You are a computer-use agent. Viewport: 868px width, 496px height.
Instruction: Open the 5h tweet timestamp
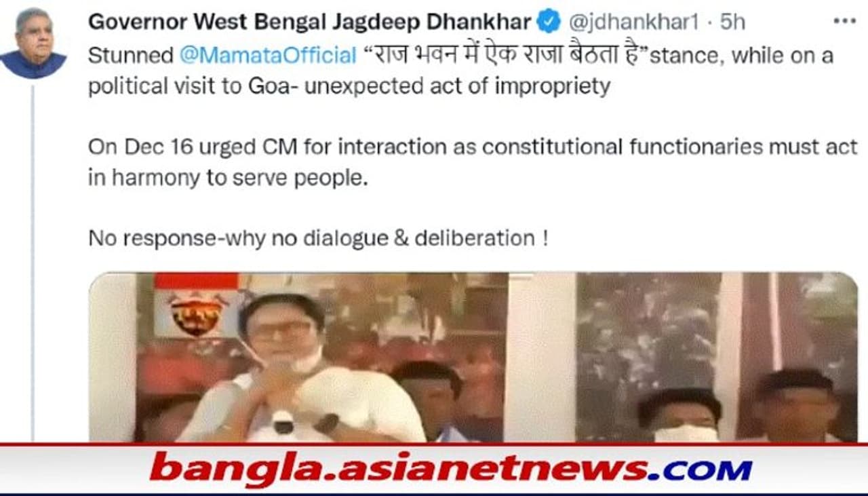coord(732,22)
